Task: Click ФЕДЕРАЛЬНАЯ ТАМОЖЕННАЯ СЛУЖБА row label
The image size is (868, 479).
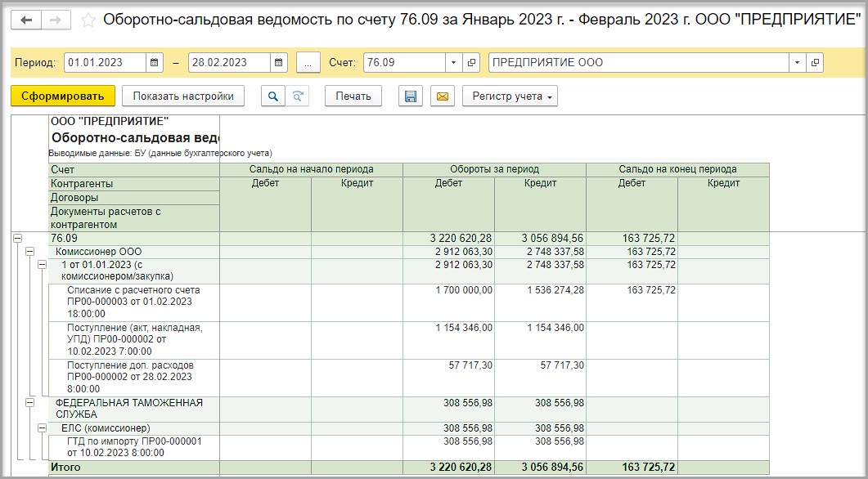Action: point(129,409)
